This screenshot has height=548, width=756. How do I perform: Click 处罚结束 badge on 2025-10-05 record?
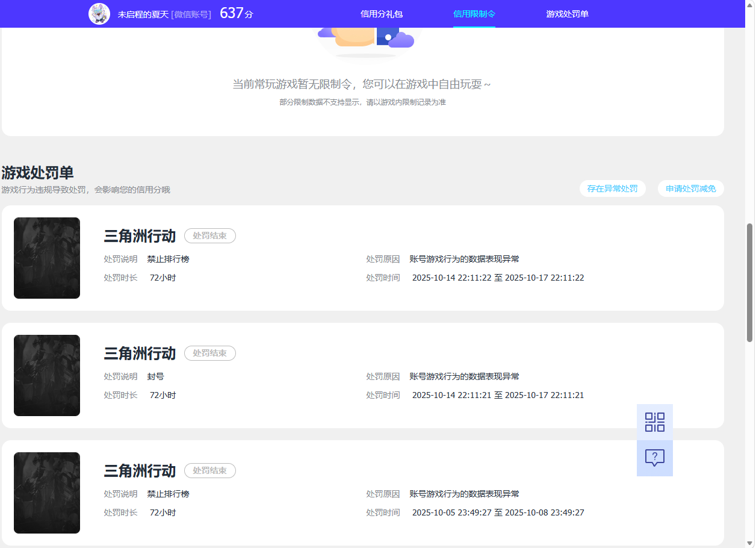tap(210, 471)
